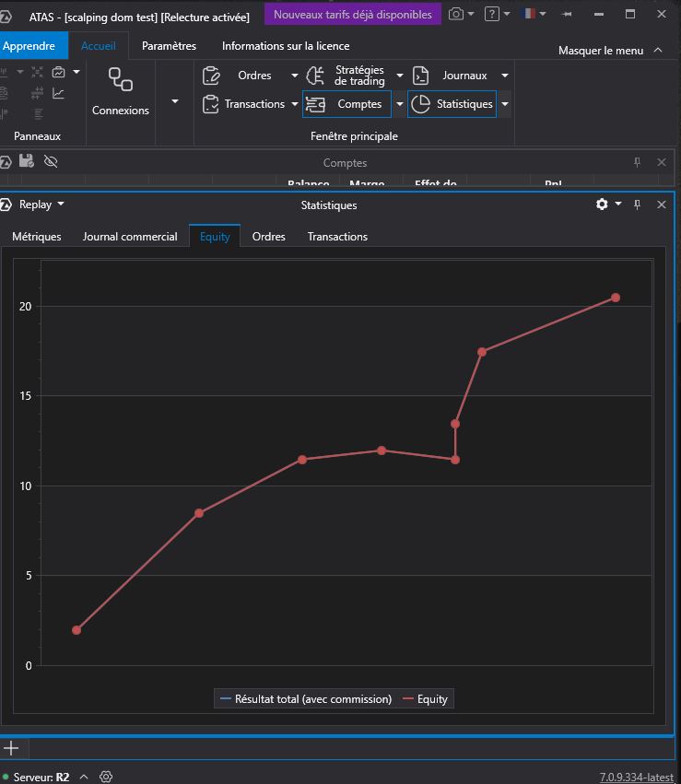This screenshot has height=784, width=681.
Task: Toggle the Comptes window button
Action: click(346, 104)
